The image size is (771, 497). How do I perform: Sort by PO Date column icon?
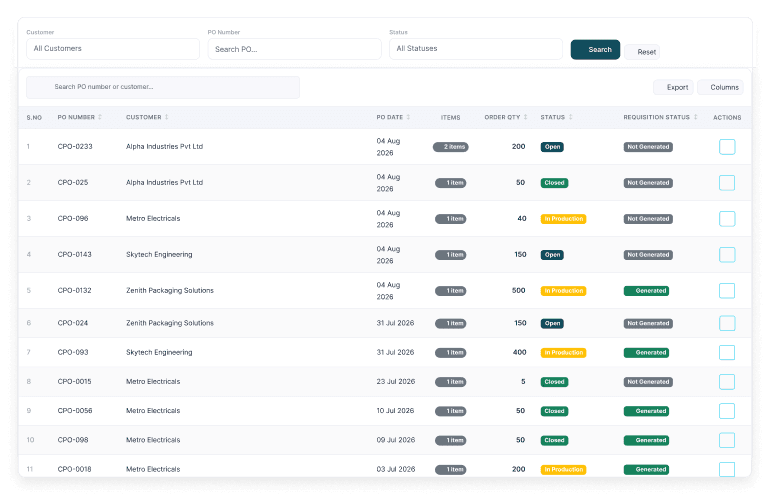point(408,117)
